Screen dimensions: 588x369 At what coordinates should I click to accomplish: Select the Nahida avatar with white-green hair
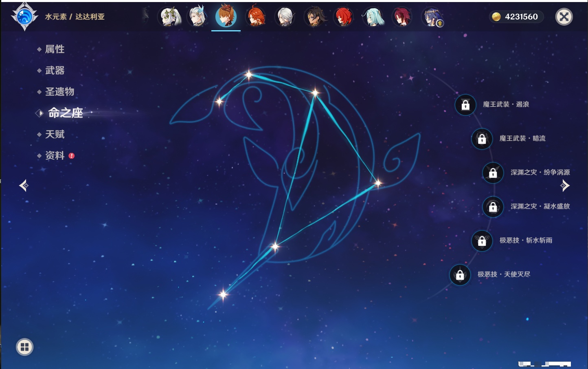coord(169,17)
